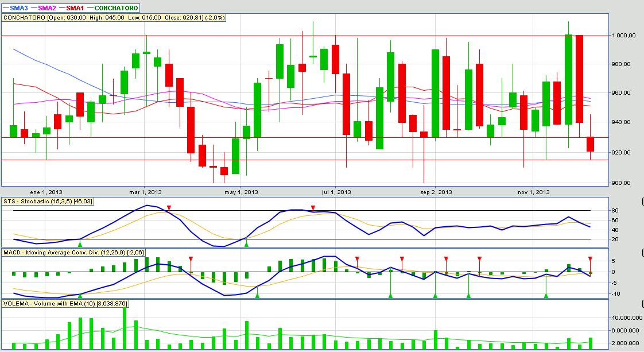The image size is (644, 352).
Task: Click the first green buy marker on MACD
Action: pos(80,295)
